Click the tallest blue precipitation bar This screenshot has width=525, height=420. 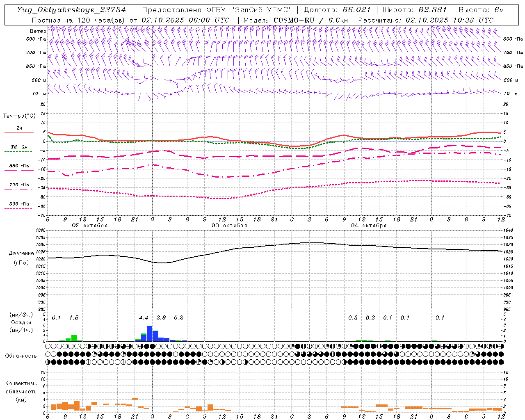click(x=150, y=333)
